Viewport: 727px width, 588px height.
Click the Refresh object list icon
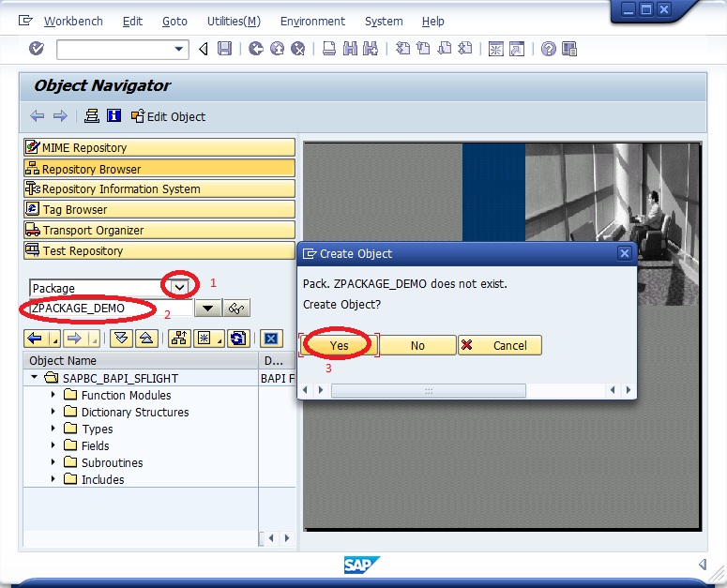coord(238,339)
